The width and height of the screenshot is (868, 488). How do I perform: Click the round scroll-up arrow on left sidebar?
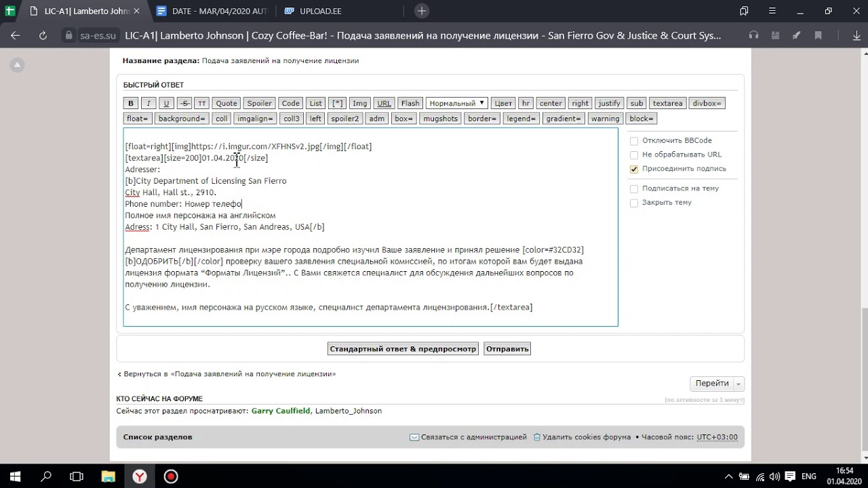(x=18, y=65)
